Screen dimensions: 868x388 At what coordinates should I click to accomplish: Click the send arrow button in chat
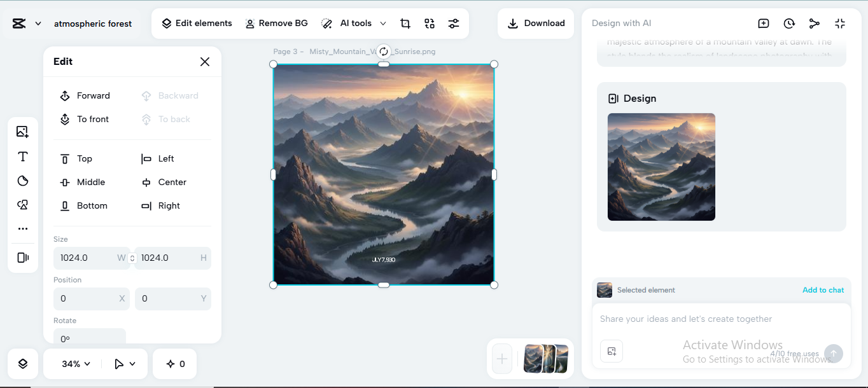[834, 354]
